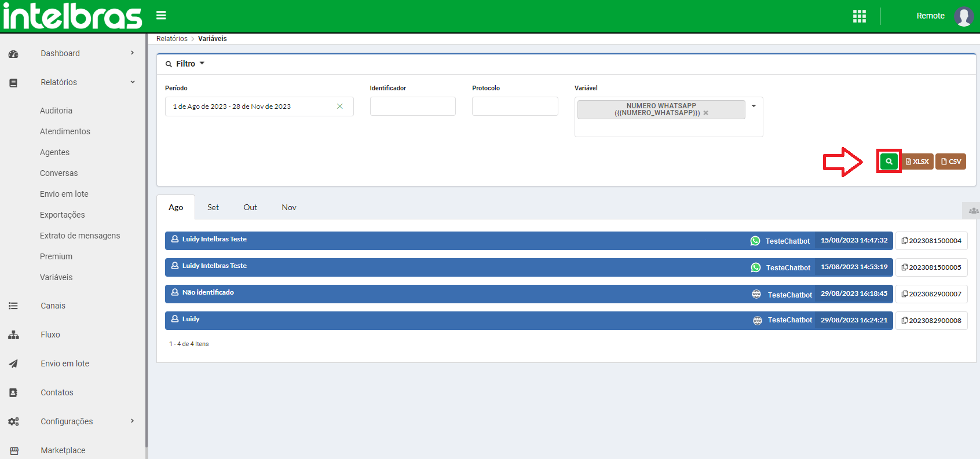This screenshot has height=459, width=980.
Task: Copy protocol 2023081500004
Action: tap(931, 241)
